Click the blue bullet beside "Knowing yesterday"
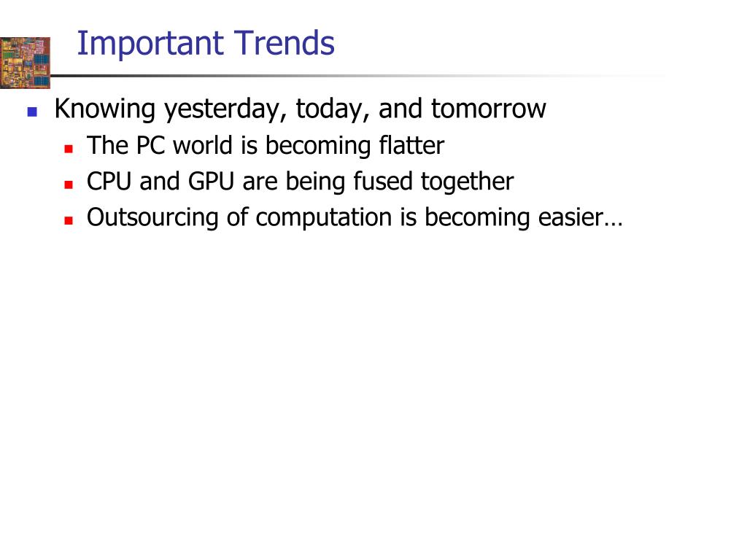Screen dimensions: 747x560 point(31,112)
